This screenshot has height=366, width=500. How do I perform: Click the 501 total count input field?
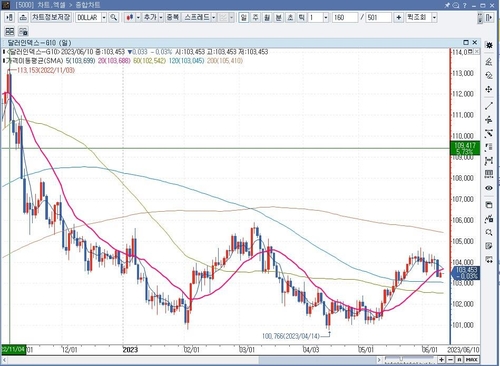tap(379, 17)
